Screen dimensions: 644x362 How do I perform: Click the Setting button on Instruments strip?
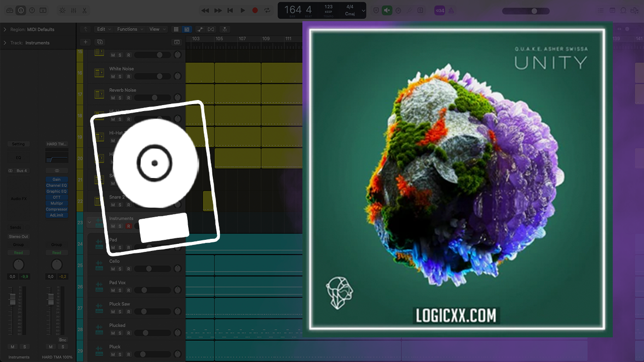pyautogui.click(x=18, y=144)
